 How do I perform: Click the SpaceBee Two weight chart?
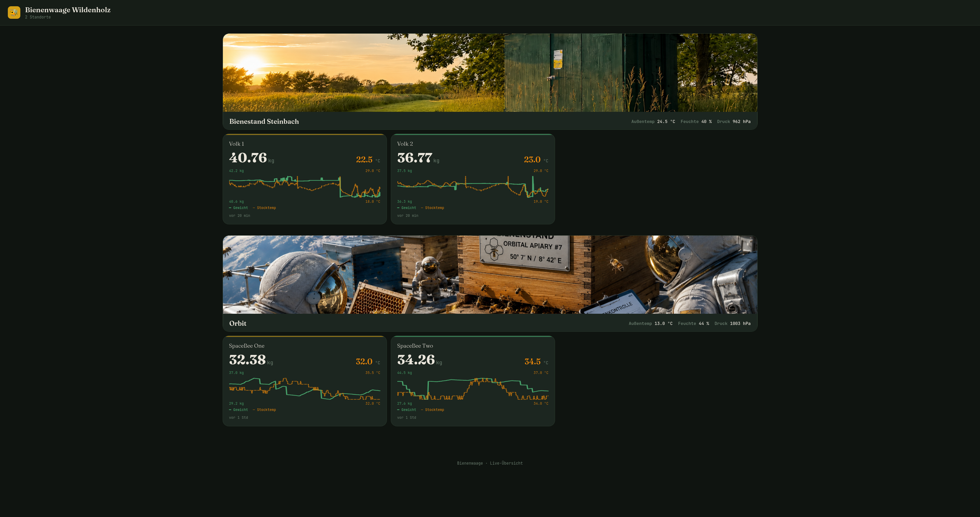pos(473,388)
